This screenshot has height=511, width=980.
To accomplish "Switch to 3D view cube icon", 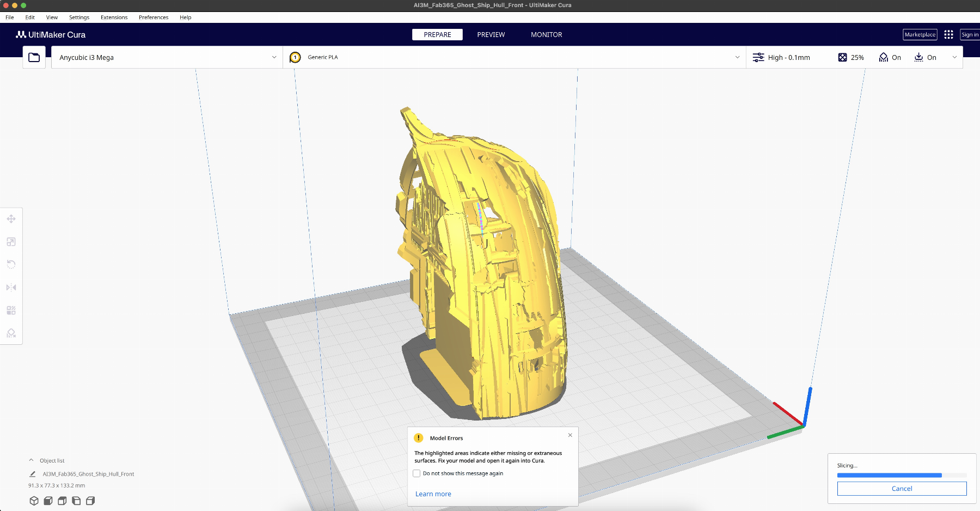I will pyautogui.click(x=34, y=501).
